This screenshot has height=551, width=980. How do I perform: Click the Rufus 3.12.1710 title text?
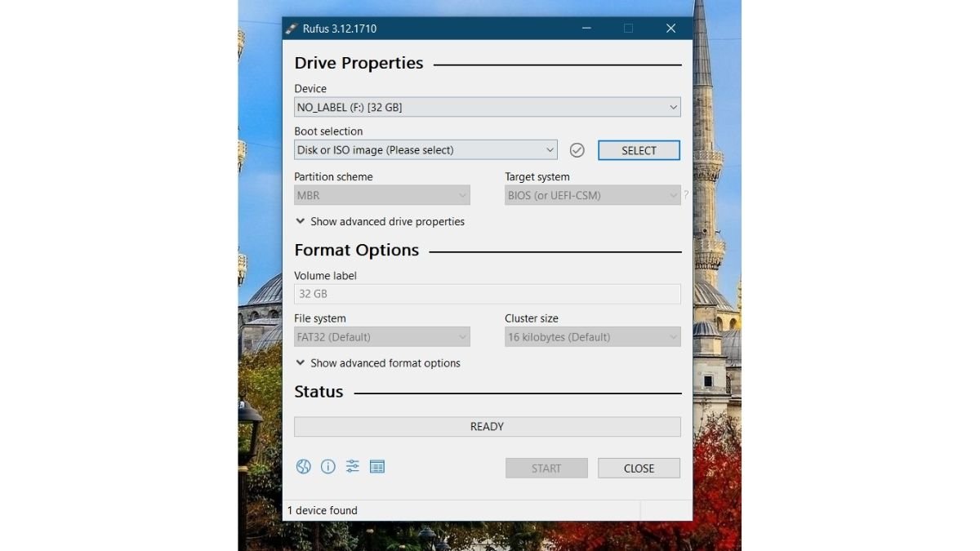pos(340,29)
